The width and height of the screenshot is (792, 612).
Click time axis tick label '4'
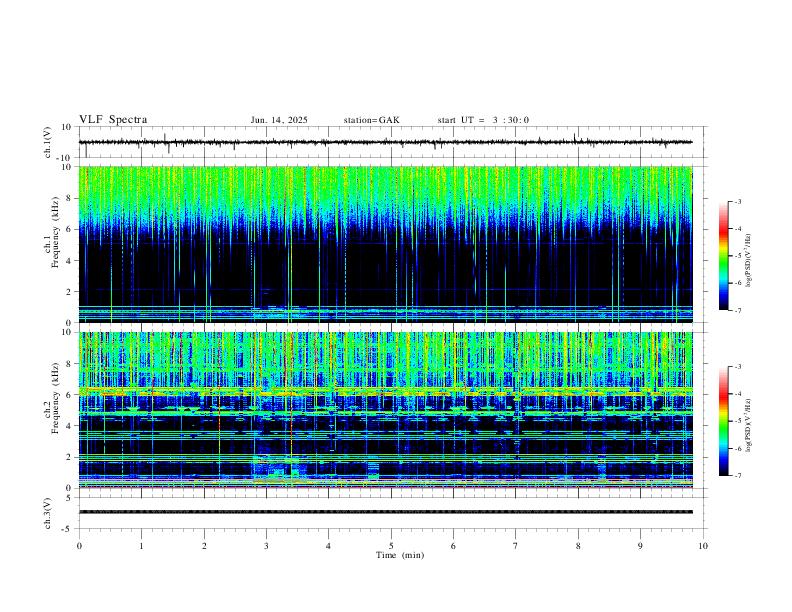click(329, 546)
